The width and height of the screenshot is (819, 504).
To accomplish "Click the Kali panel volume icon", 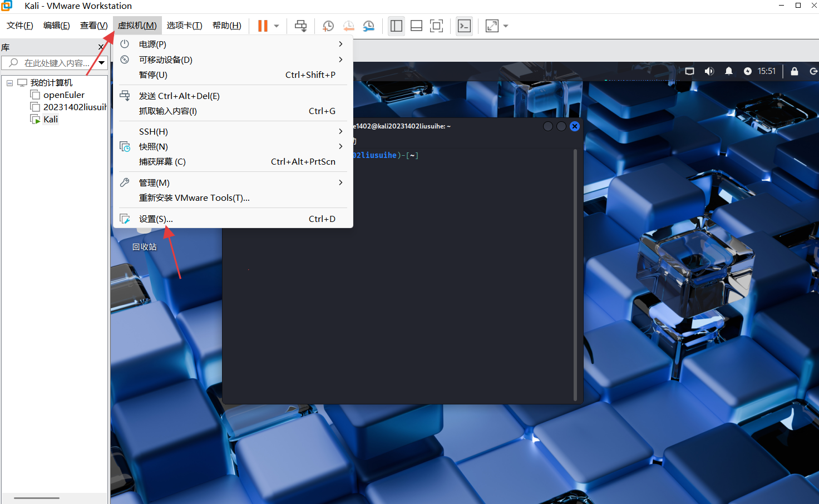I will 709,71.
